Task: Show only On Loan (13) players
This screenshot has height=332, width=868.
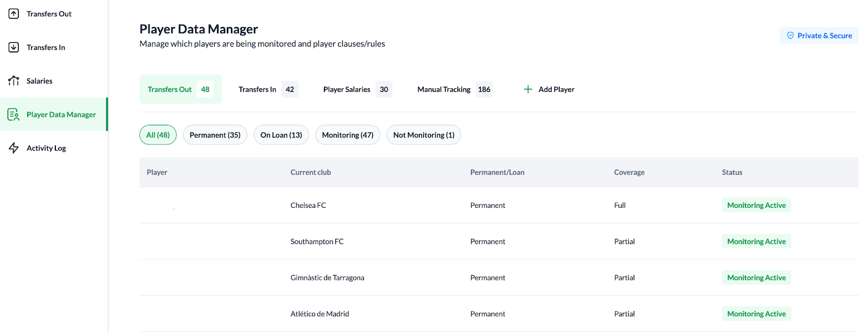Action: tap(281, 135)
